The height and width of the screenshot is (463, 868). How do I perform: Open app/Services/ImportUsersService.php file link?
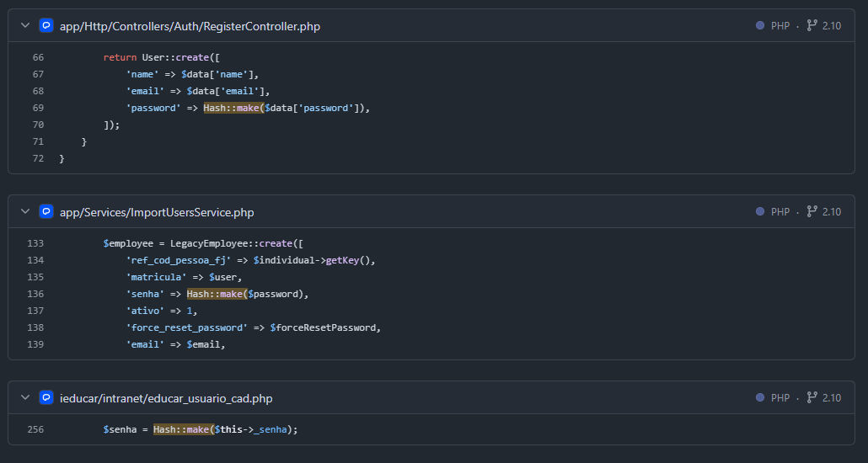pos(157,212)
